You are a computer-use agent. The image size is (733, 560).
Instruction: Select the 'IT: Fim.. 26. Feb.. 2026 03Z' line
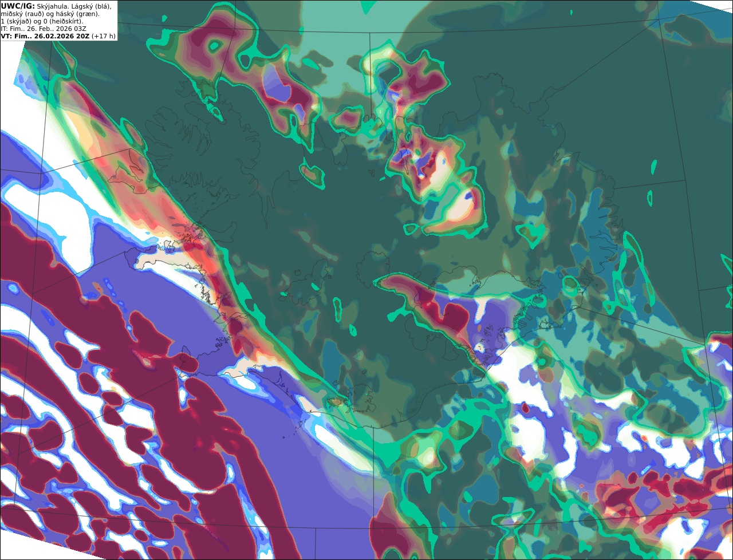click(x=43, y=28)
